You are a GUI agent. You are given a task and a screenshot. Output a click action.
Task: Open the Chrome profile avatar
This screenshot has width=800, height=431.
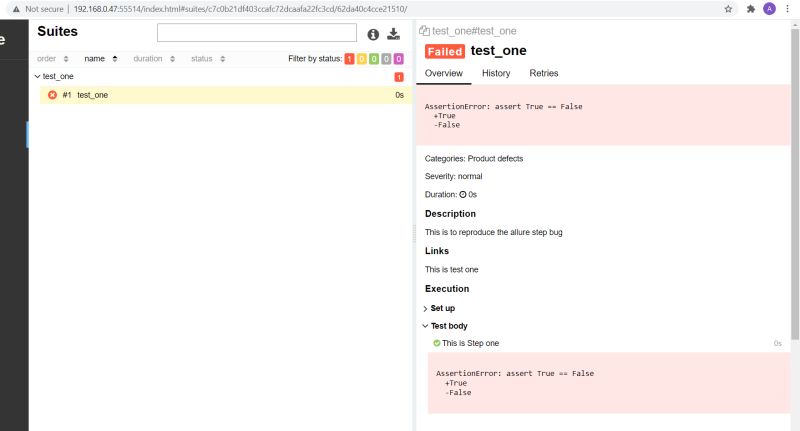769,9
